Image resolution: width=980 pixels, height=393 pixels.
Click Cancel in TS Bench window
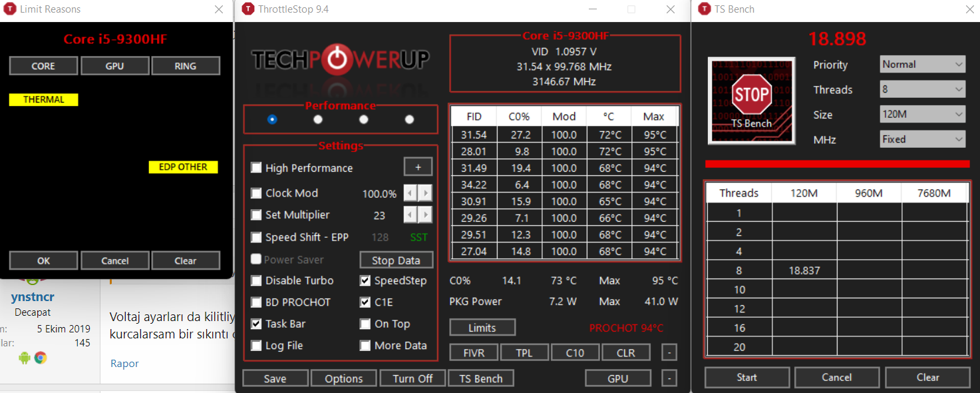click(x=837, y=377)
